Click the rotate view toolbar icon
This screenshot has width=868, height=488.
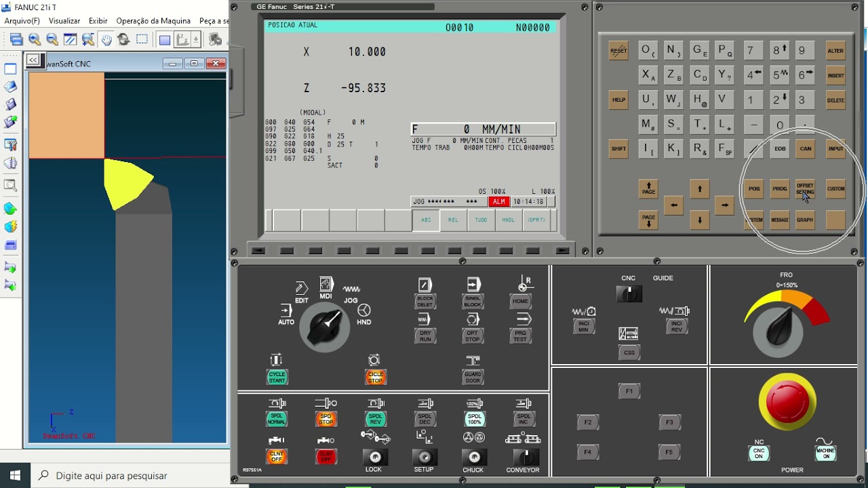pos(123,39)
